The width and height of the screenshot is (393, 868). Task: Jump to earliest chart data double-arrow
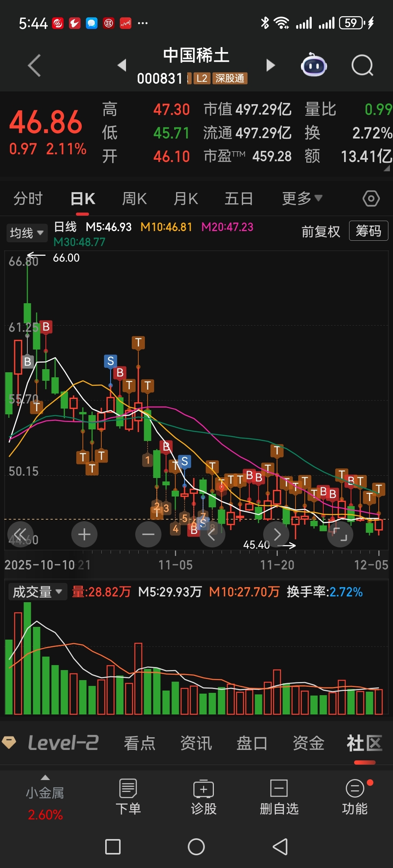click(x=20, y=534)
